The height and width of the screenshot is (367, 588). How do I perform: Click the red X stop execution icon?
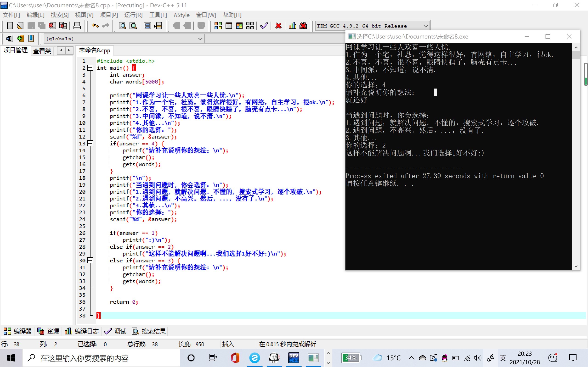pyautogui.click(x=278, y=26)
